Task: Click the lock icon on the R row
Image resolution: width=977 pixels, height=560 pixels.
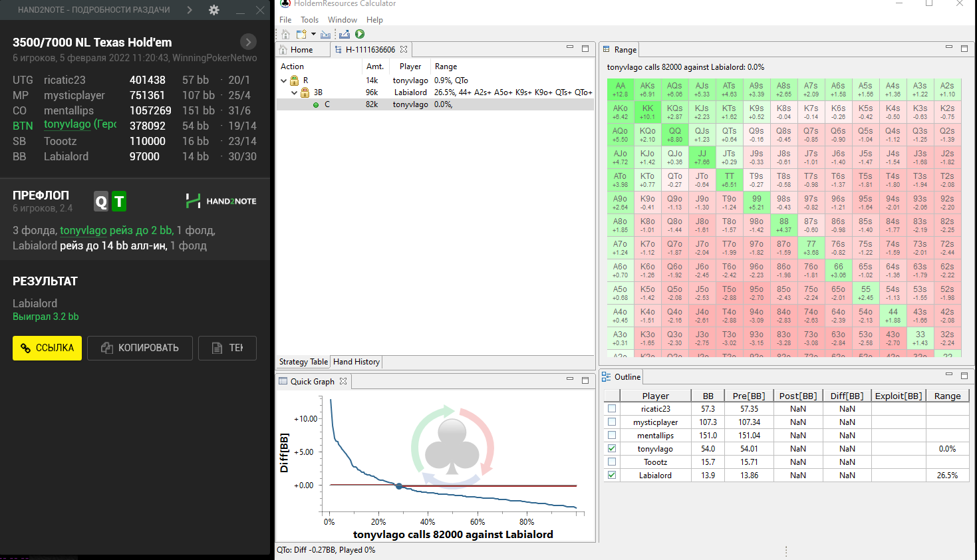Action: tap(295, 80)
